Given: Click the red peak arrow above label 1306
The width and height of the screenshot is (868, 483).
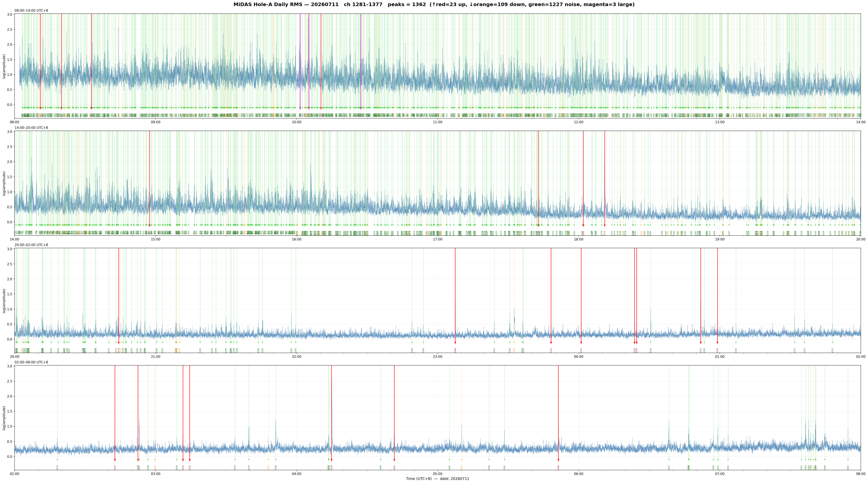Looking at the screenshot, I should coord(455,342).
